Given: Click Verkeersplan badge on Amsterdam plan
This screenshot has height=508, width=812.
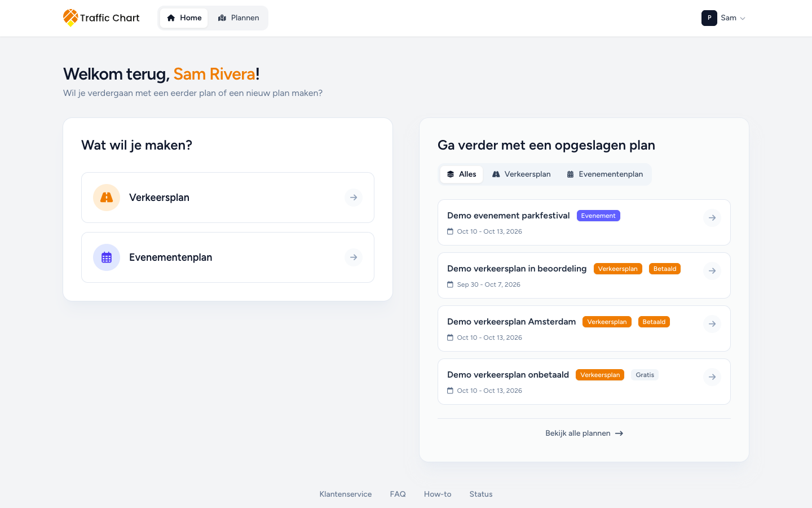Looking at the screenshot, I should point(607,322).
